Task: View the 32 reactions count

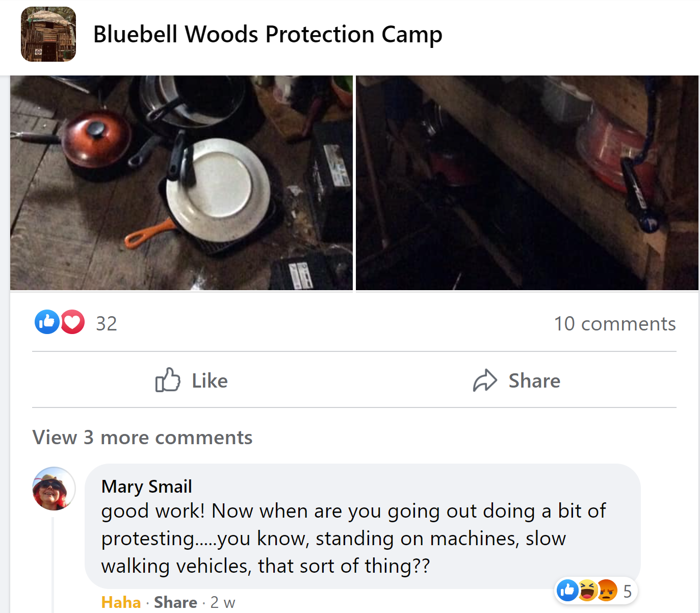Action: 107,324
